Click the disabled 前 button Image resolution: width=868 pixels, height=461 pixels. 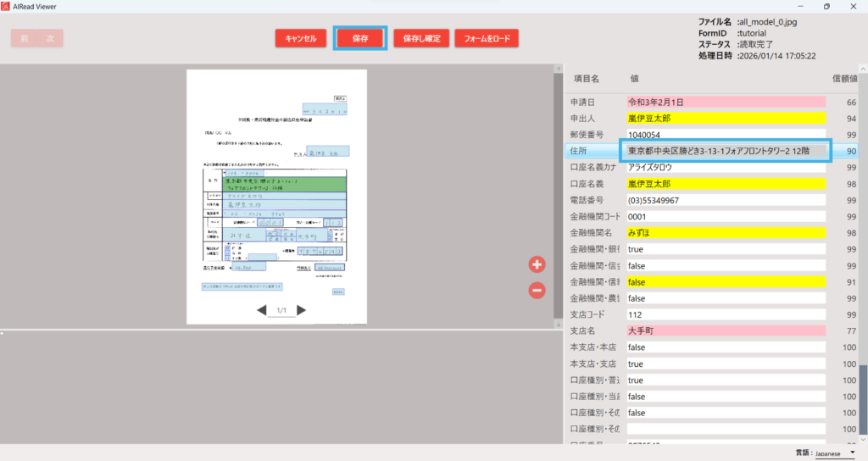tap(25, 38)
